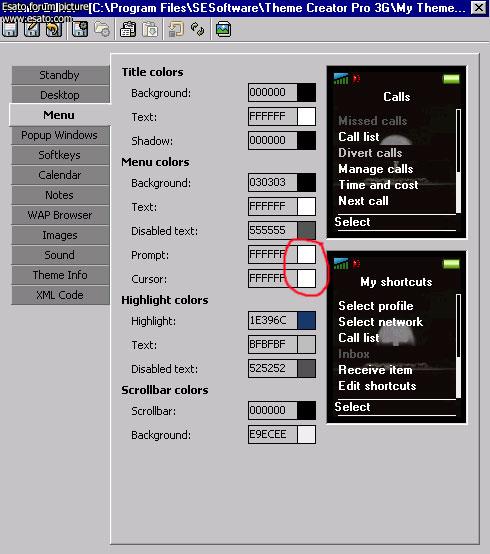490x554 pixels.
Task: Click the Save floppy disk icon
Action: click(x=10, y=29)
